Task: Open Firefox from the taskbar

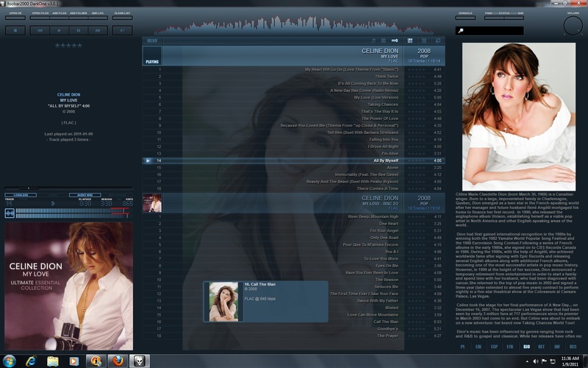Action: coord(118,361)
